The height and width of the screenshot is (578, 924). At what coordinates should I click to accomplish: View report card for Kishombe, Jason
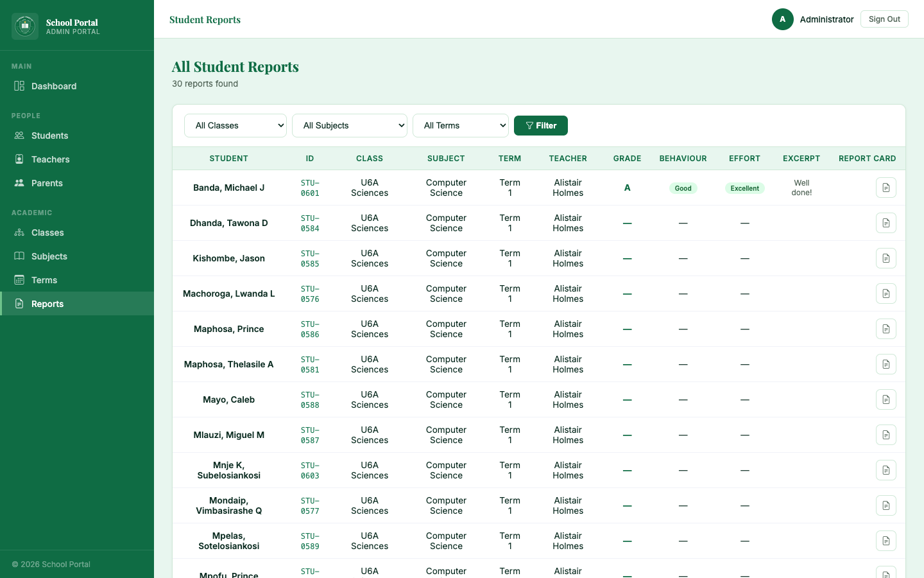[886, 258]
